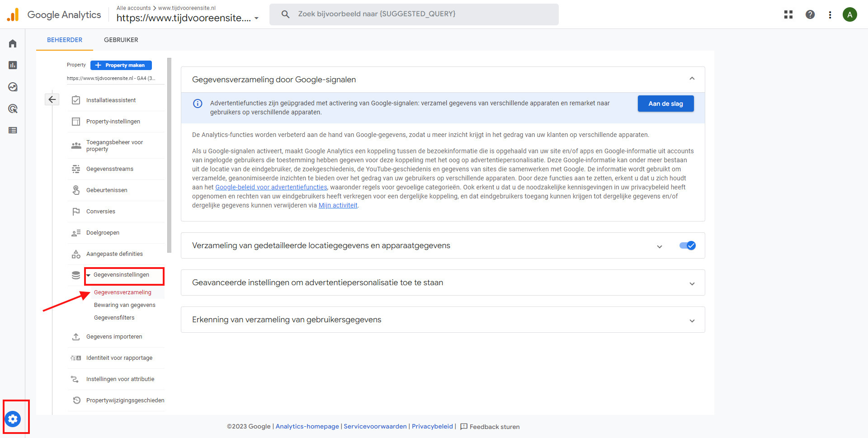Select Gegevensverzameling submenu item
Screen dimensions: 868x438
[123, 292]
